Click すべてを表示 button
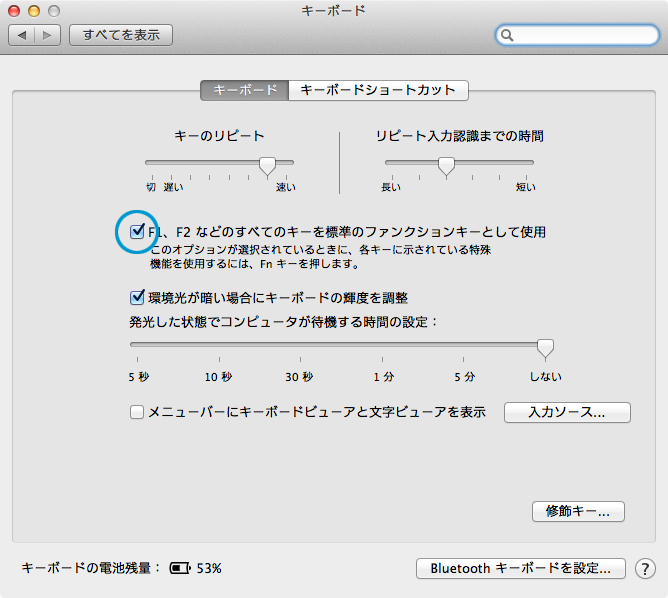 pyautogui.click(x=121, y=35)
